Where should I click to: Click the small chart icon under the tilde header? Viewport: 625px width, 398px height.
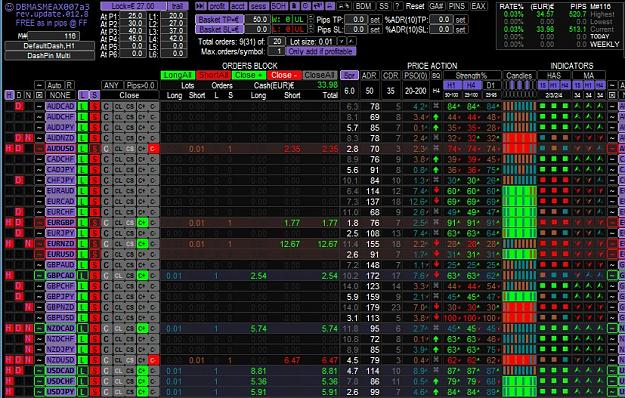(39, 95)
